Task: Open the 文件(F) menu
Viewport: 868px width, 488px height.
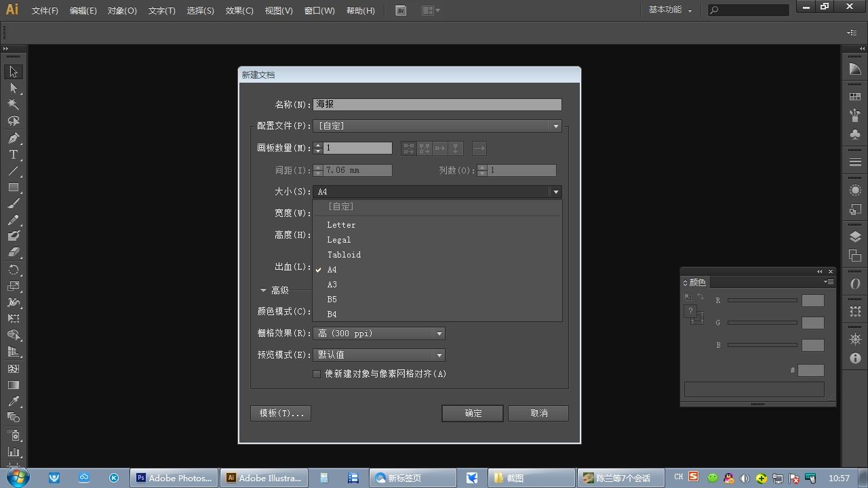Action: click(x=45, y=11)
